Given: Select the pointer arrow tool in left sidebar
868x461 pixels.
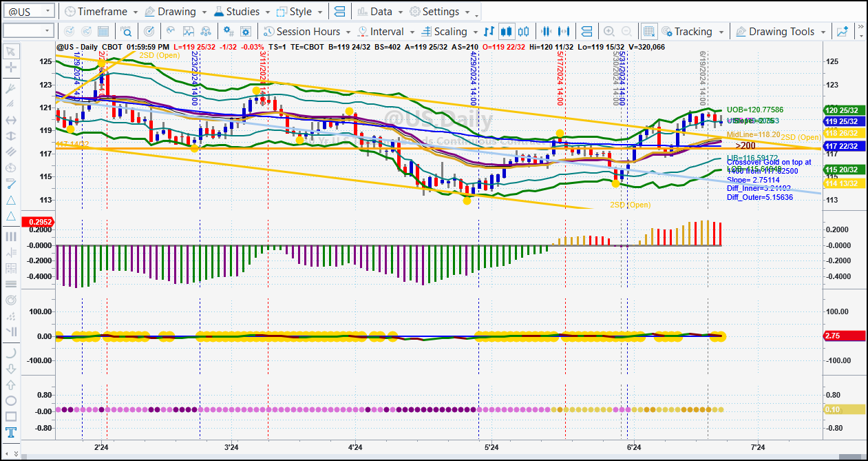Looking at the screenshot, I should [11, 52].
